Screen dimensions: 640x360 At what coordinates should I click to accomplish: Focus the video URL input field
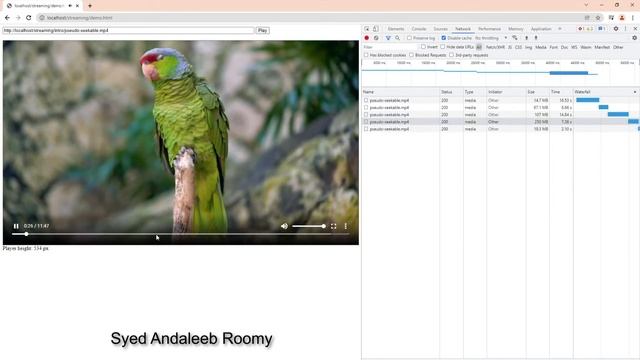[128, 30]
